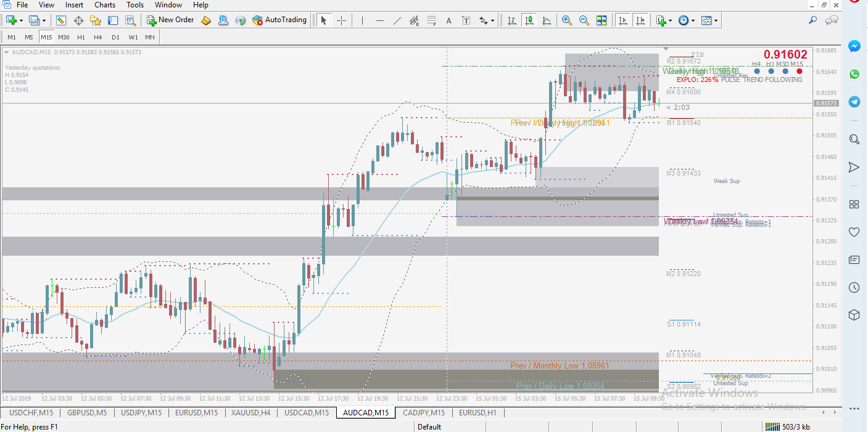Expand the templates dropdown

pyautogui.click(x=716, y=20)
